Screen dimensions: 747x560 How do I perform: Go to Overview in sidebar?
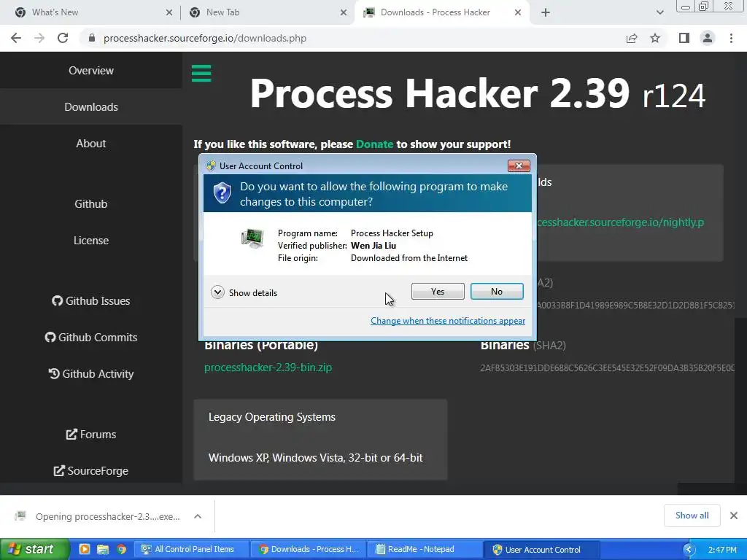[91, 71]
